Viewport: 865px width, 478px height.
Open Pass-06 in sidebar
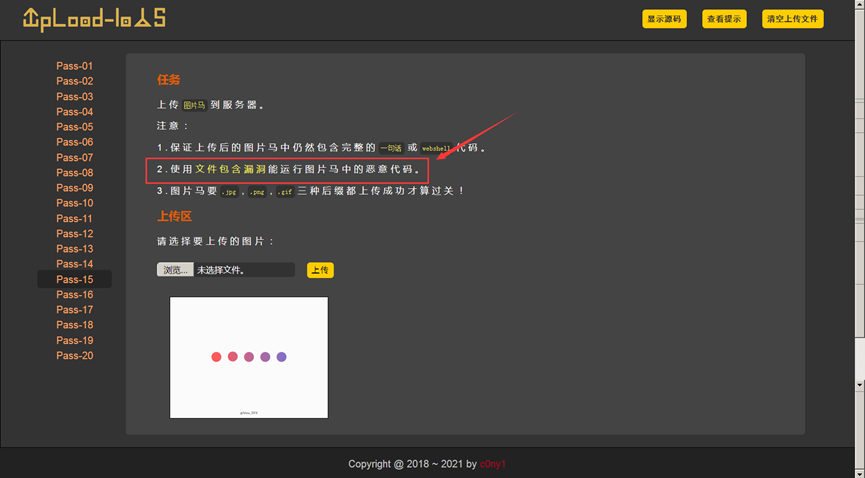click(x=74, y=142)
